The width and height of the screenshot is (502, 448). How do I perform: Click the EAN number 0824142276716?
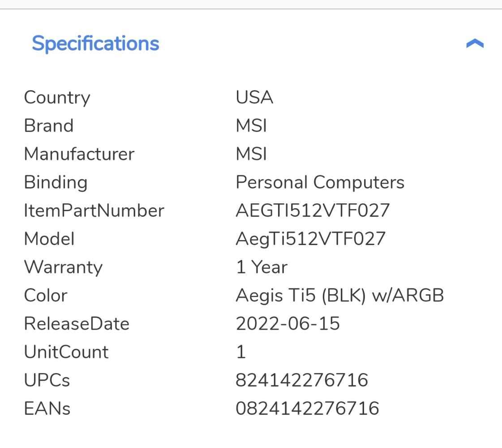click(x=307, y=409)
